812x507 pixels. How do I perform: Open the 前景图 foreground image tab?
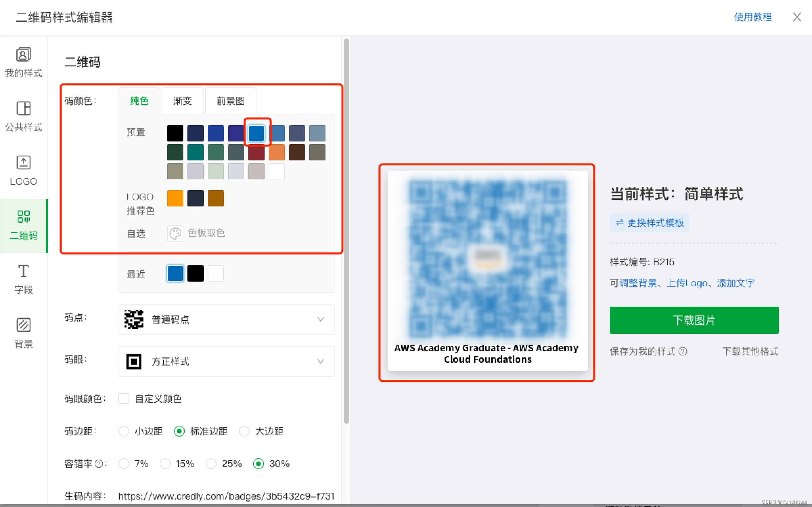click(x=230, y=101)
